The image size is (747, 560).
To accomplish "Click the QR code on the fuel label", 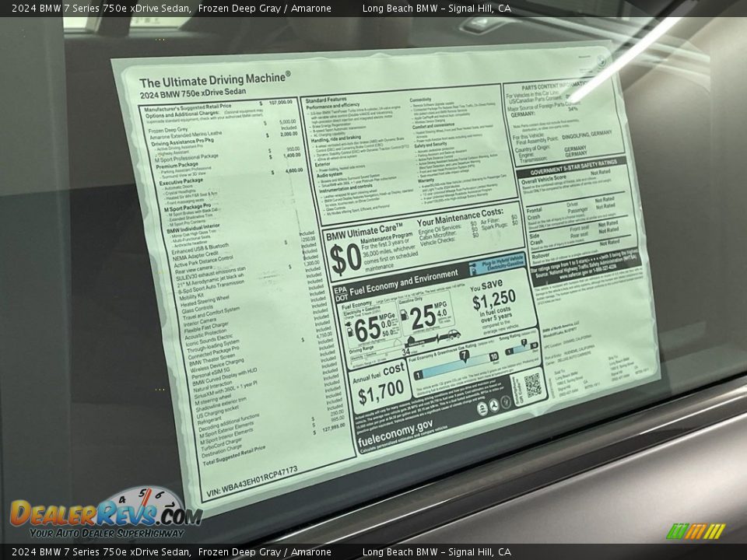I will (x=532, y=385).
